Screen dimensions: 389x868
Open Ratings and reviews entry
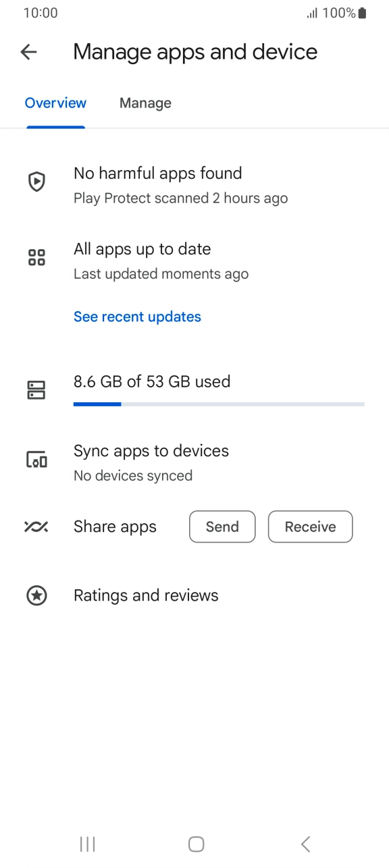pos(194,595)
